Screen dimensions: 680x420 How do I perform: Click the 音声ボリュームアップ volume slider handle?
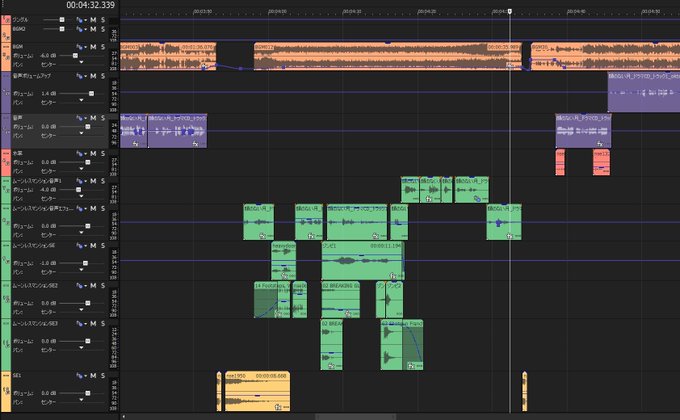(91, 93)
